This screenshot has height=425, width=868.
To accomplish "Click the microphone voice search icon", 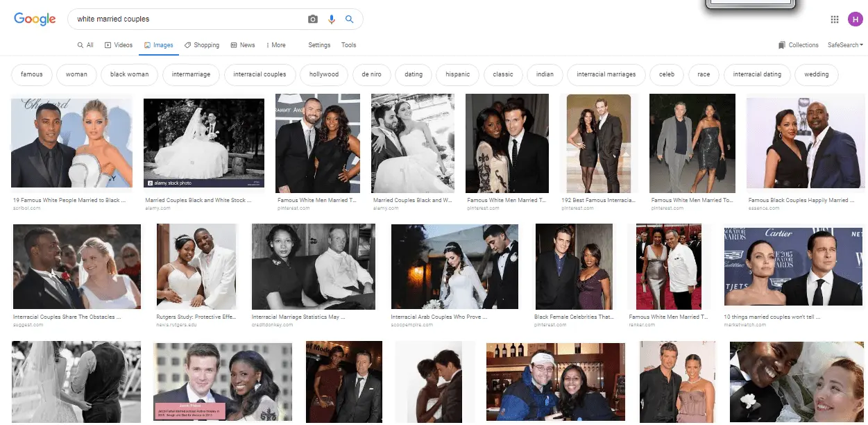I will [332, 19].
